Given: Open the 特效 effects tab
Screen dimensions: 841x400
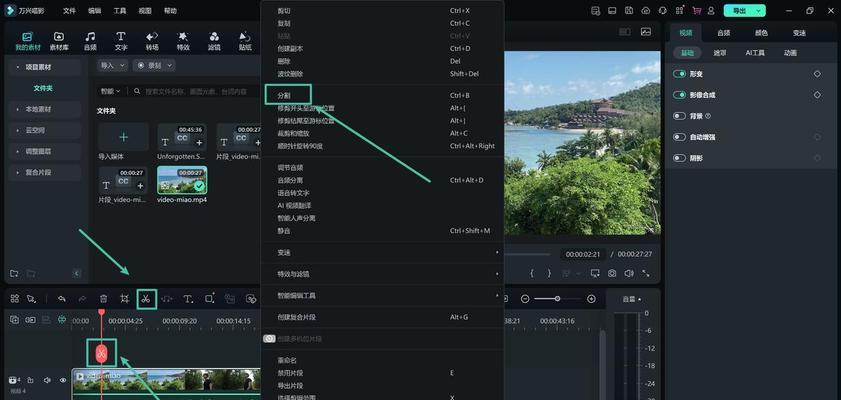Looking at the screenshot, I should pyautogui.click(x=183, y=41).
